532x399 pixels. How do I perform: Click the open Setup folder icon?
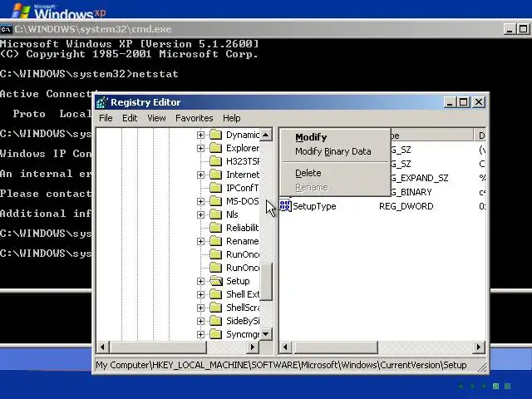click(215, 281)
